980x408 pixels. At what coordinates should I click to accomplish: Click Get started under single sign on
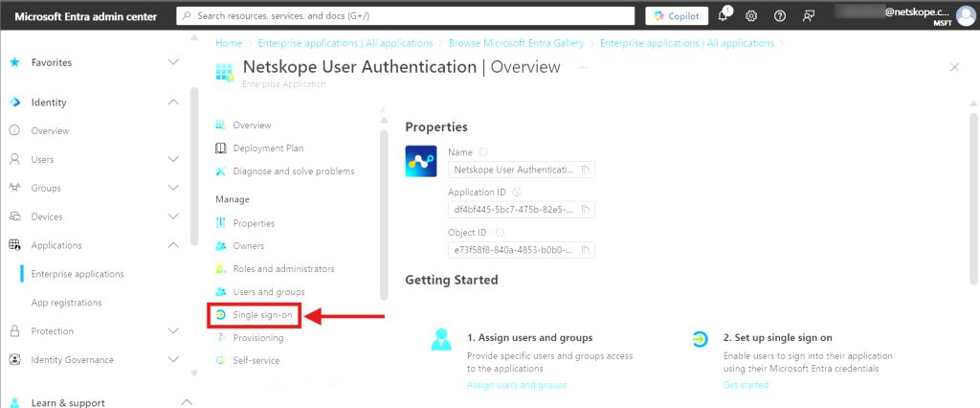pos(746,385)
